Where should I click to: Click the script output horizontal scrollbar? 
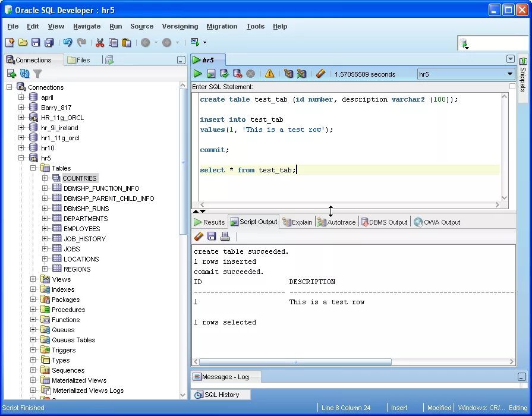tap(295, 361)
